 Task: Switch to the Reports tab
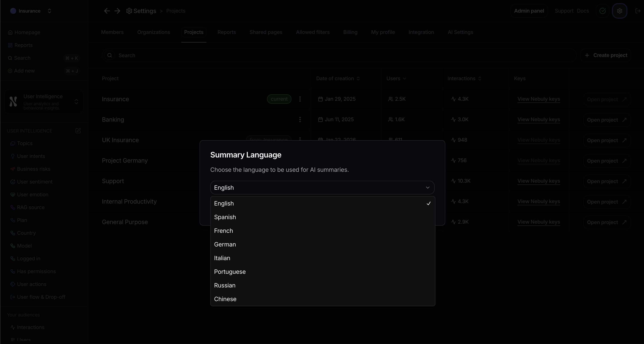coord(226,32)
